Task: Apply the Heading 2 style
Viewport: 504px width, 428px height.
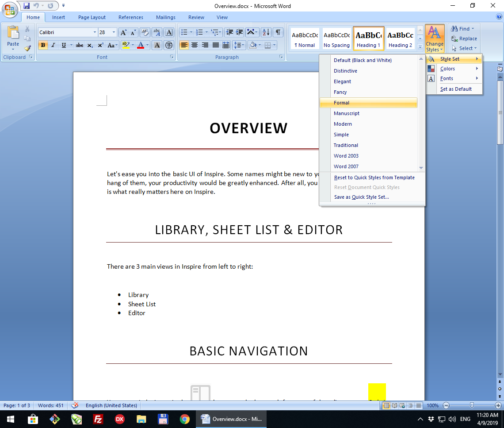Action: coord(400,39)
